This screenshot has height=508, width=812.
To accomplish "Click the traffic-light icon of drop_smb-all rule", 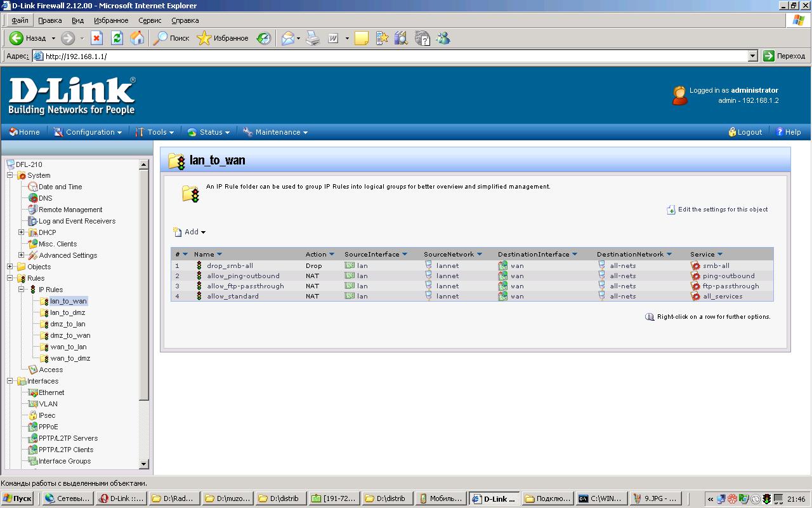I will point(199,265).
